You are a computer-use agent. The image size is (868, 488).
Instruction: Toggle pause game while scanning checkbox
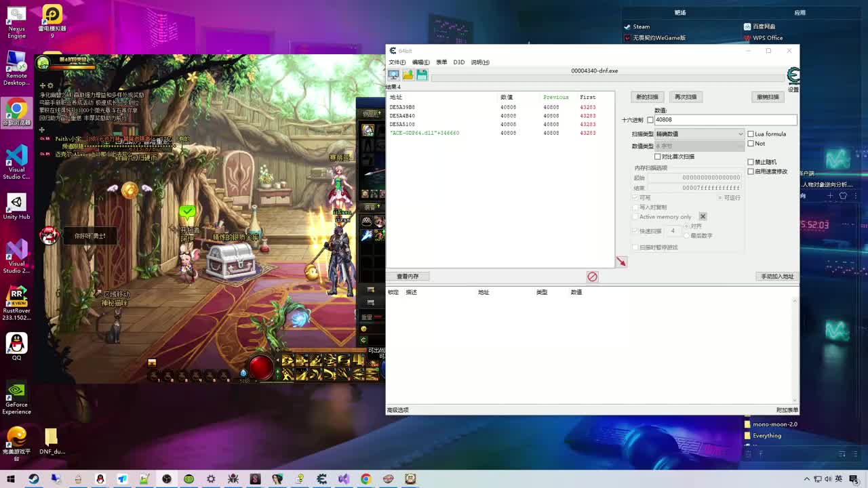(635, 247)
